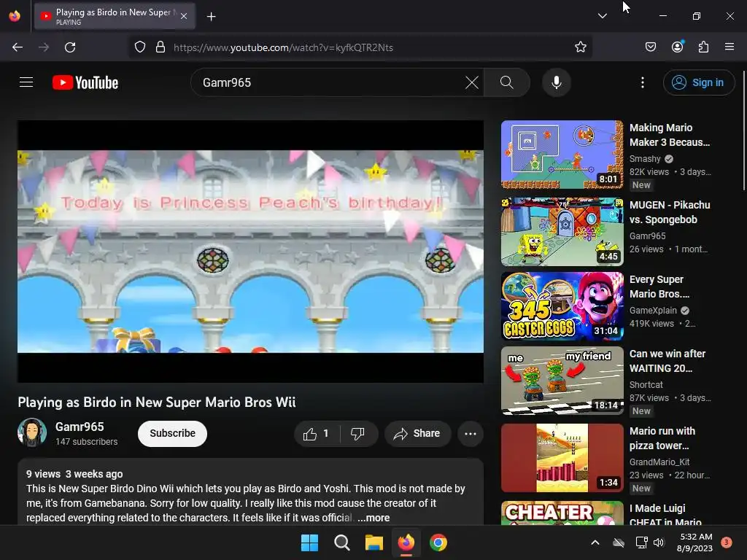This screenshot has width=747, height=560.
Task: Clear the Gamr965 search text
Action: pyautogui.click(x=472, y=82)
